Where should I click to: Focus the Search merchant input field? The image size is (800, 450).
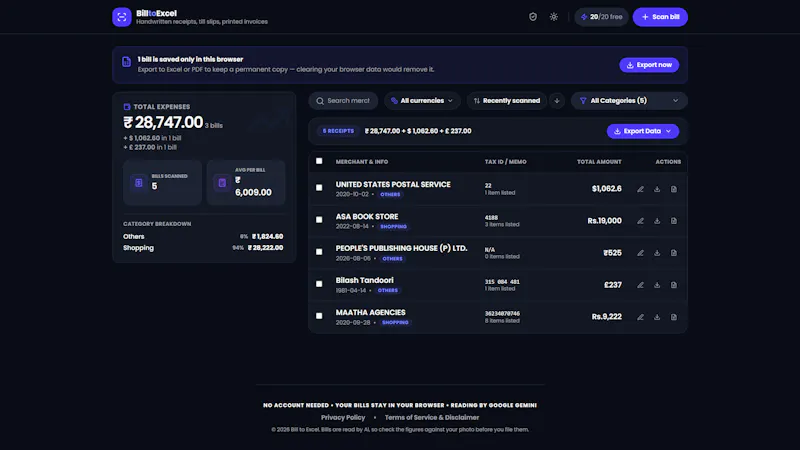click(x=343, y=101)
